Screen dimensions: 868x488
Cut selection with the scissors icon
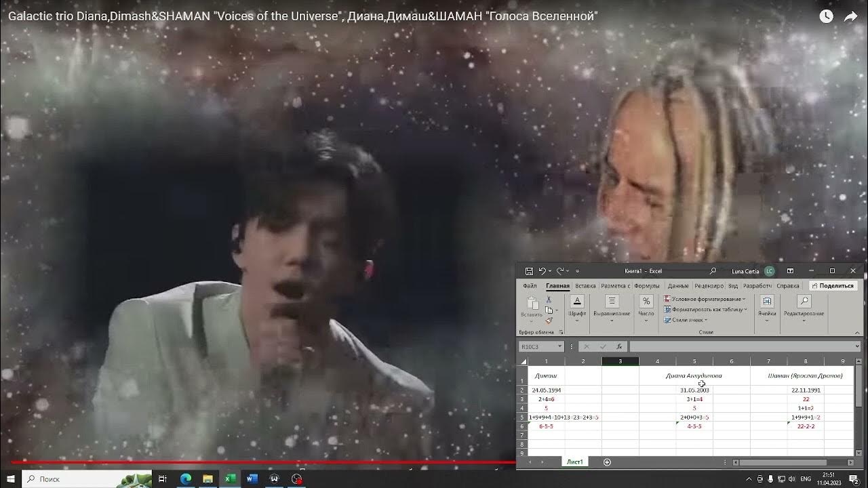pos(548,300)
